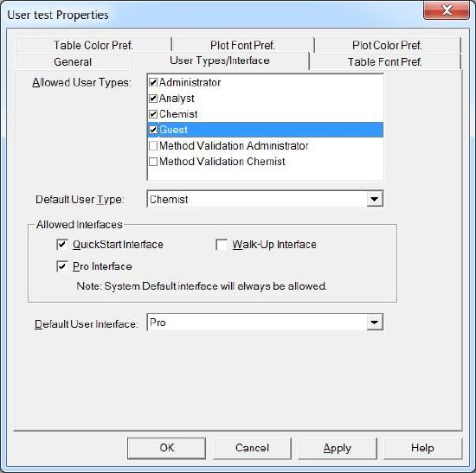Click the Apply button
Screen dimensions: 476x473
(338, 448)
